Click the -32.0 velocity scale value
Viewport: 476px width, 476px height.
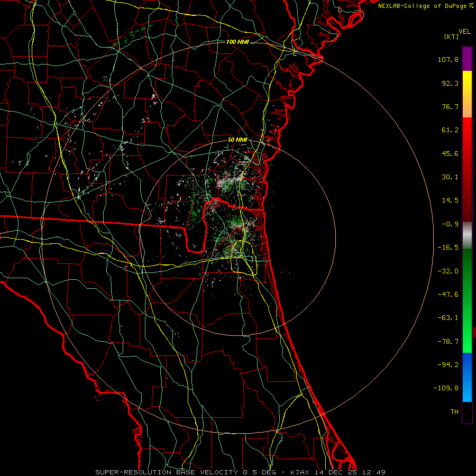point(448,271)
